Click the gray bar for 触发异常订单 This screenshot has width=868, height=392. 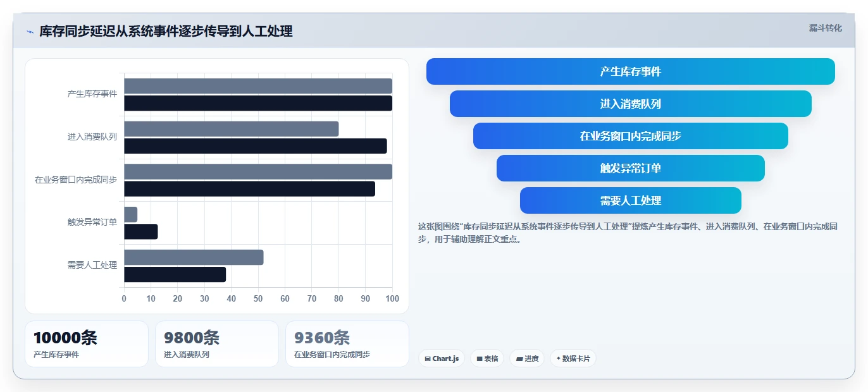(130, 214)
